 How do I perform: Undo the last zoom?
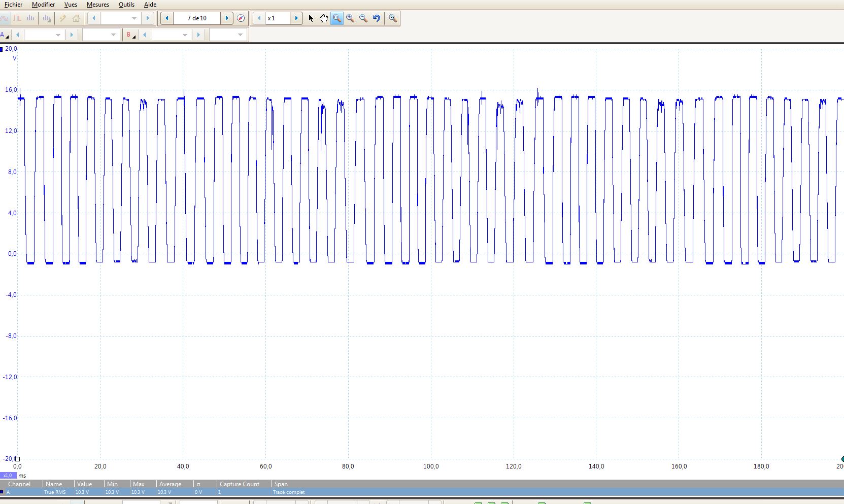pos(377,18)
